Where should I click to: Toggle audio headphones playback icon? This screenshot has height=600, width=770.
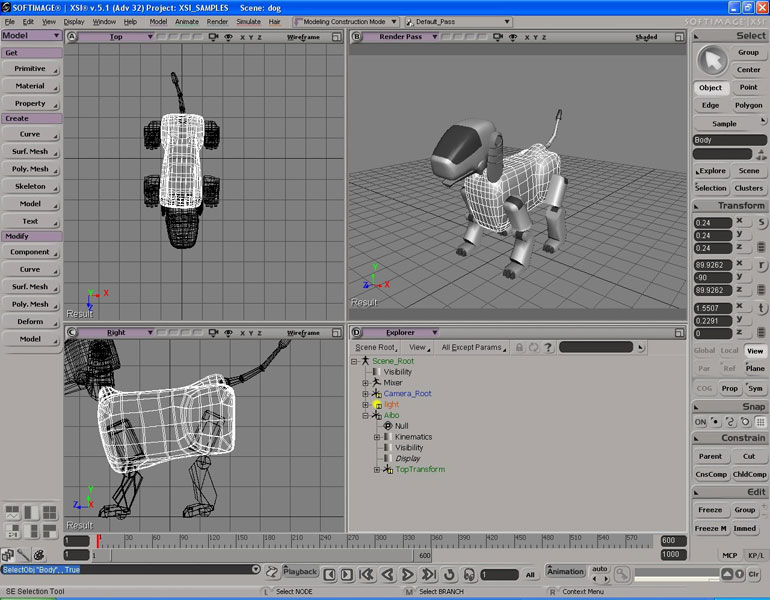469,574
